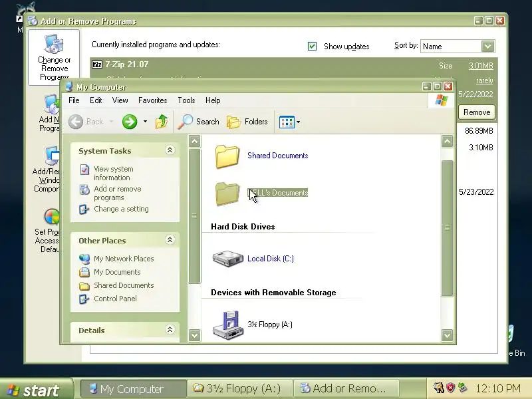
Task: Click the left pane vertical scrollbar thumb
Action: 194,215
